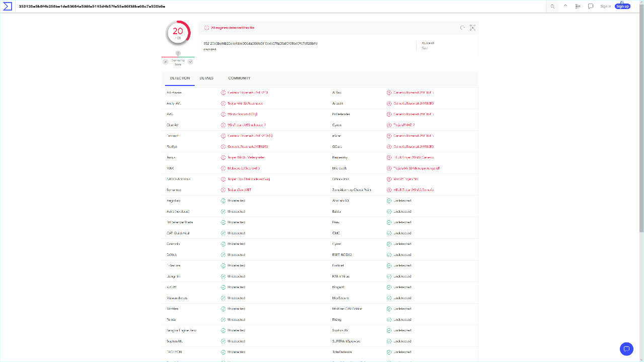Open the search icon in the top bar
This screenshot has width=644, height=362.
coord(552,7)
